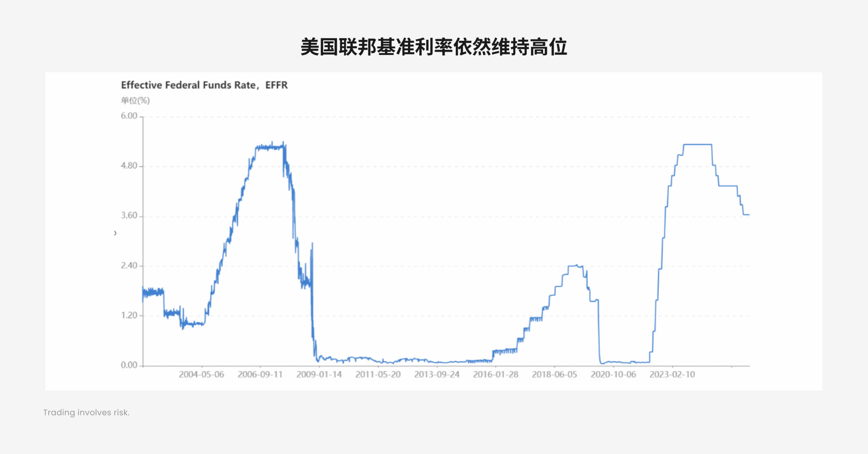
Task: Click the Effective Federal Funds Rate chart title
Action: point(204,85)
